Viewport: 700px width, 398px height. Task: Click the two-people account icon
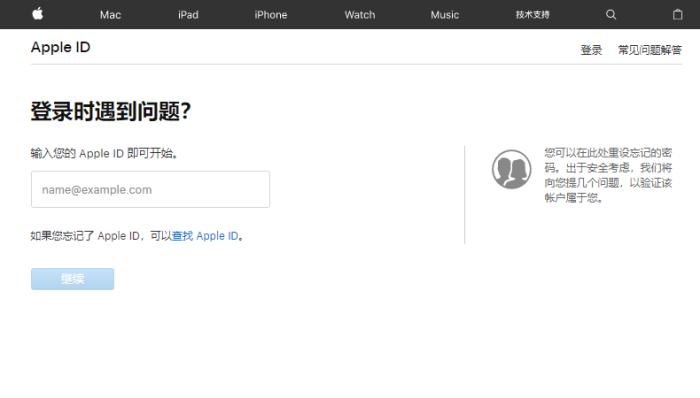(x=512, y=169)
